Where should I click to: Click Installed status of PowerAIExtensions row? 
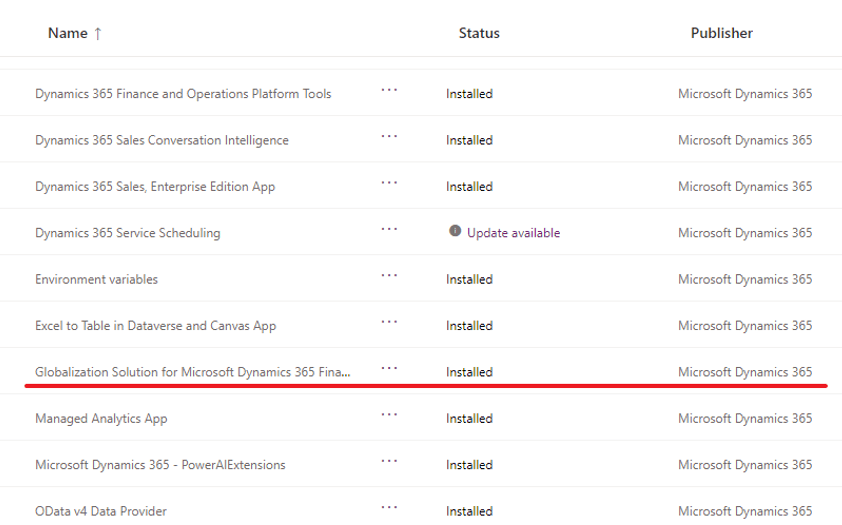tap(469, 465)
